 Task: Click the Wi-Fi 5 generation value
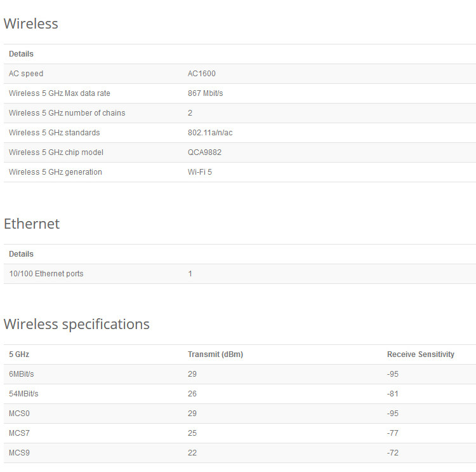(x=200, y=172)
